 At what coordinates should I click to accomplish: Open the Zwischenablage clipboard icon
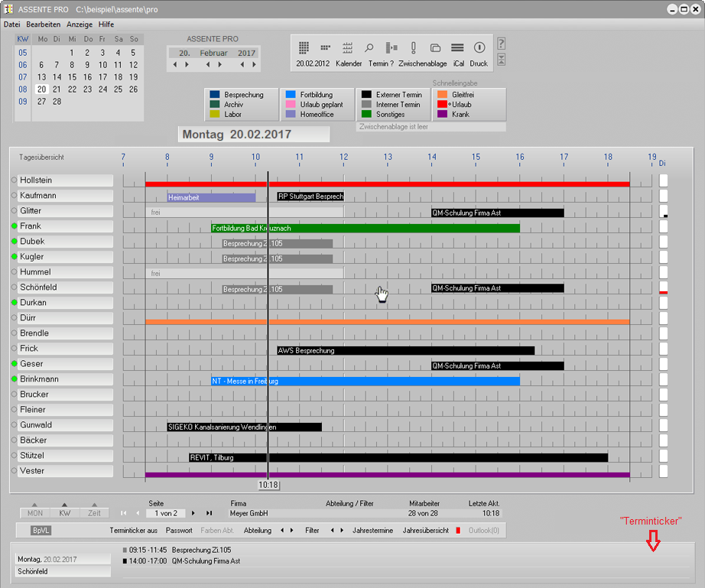point(435,47)
